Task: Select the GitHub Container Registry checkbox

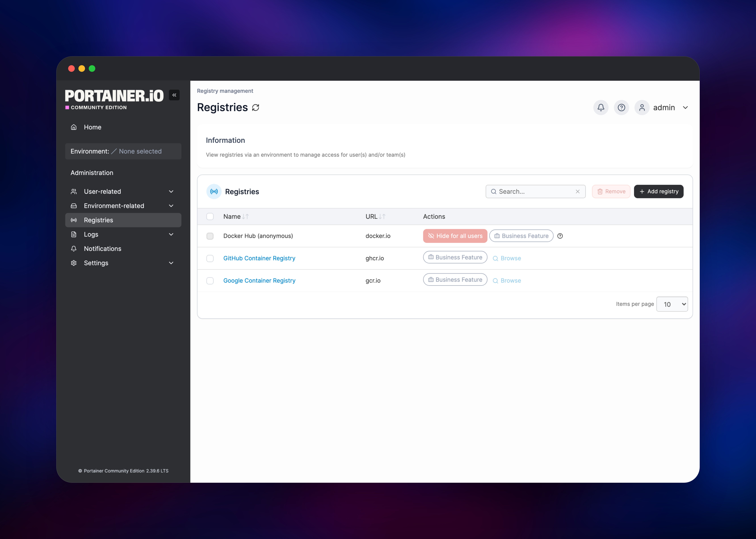Action: coord(210,258)
